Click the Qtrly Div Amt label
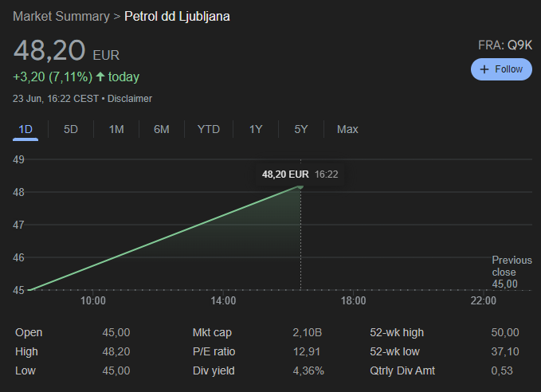Screen dimensions: 541x392 tap(402, 370)
